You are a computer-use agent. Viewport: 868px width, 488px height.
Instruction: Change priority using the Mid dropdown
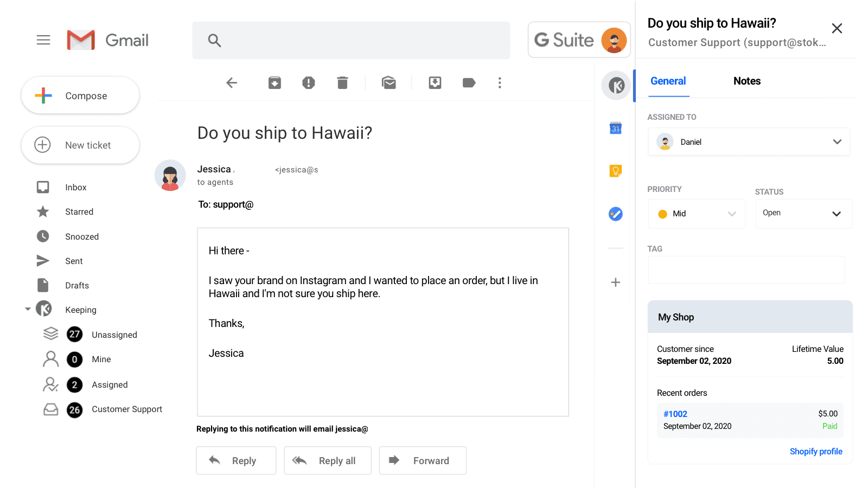click(697, 213)
